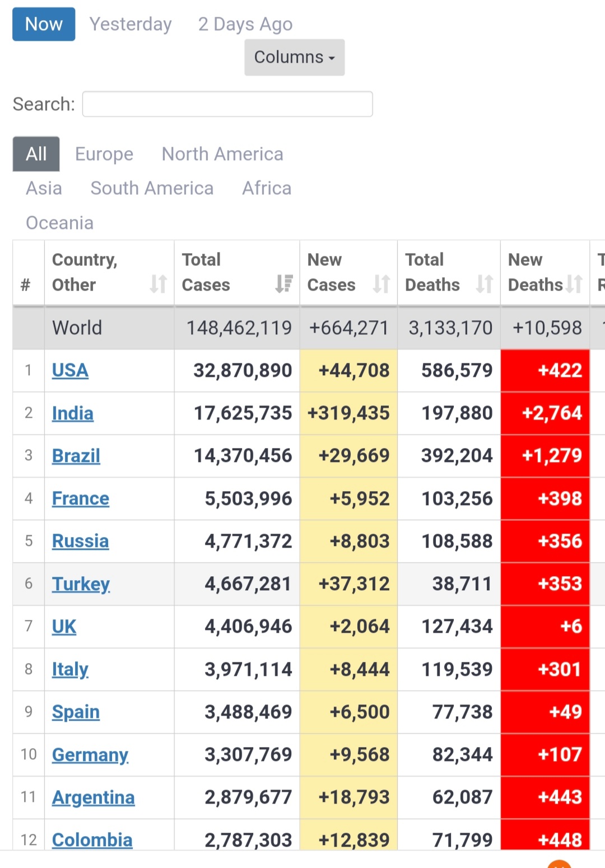Switch to 2 Days Ago data
Image resolution: width=605 pixels, height=868 pixels.
click(x=245, y=24)
